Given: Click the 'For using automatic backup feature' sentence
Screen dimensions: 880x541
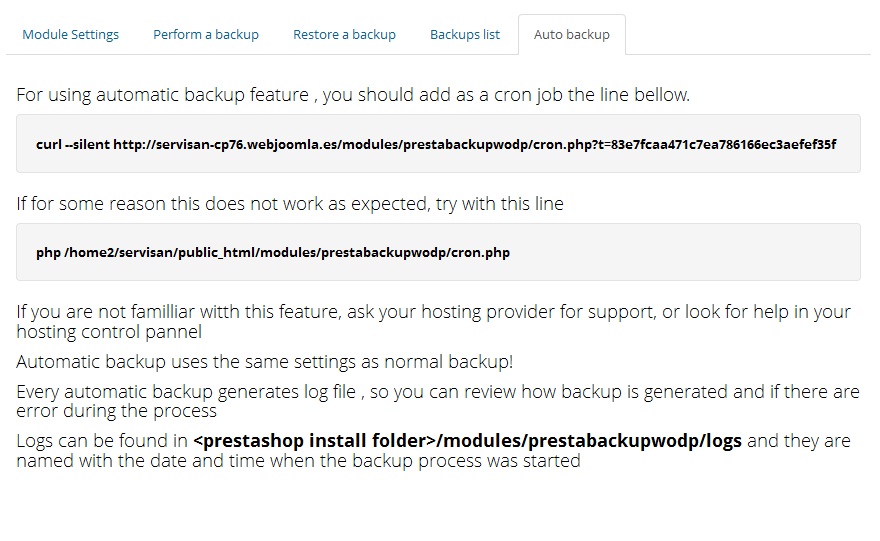Looking at the screenshot, I should (353, 95).
